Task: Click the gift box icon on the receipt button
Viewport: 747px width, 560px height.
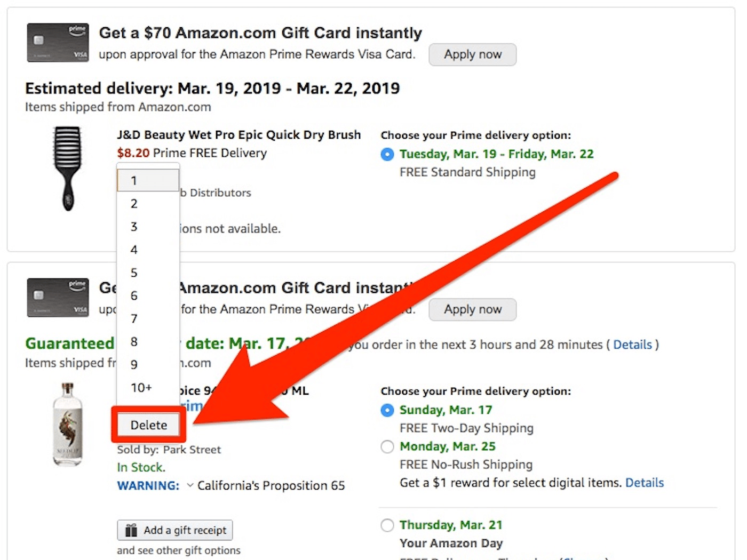Action: 131,530
